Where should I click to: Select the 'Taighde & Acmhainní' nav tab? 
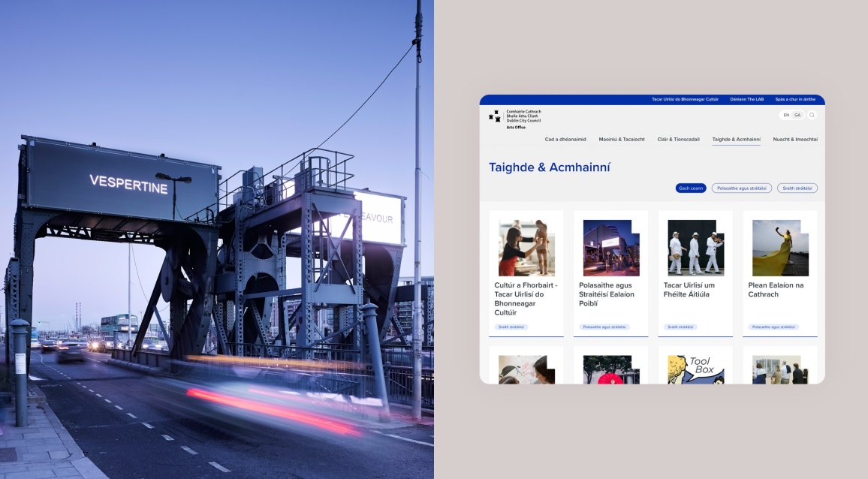coord(736,139)
